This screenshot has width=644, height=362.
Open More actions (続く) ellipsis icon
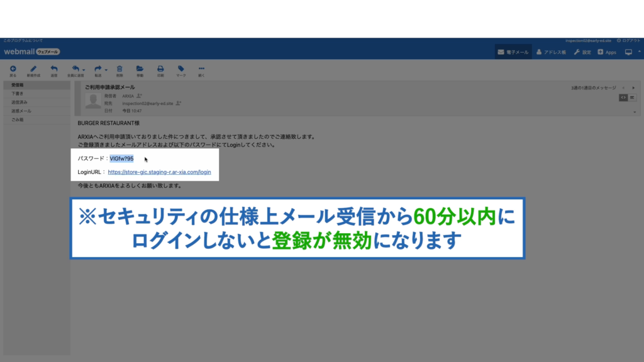(201, 69)
